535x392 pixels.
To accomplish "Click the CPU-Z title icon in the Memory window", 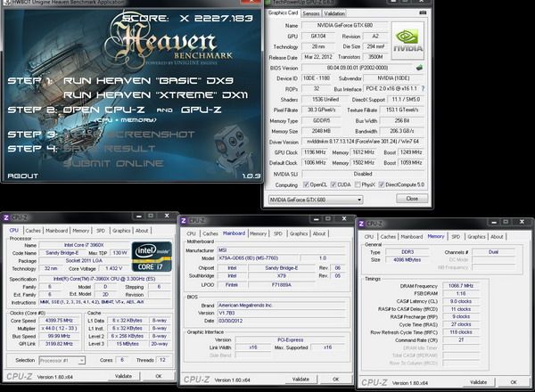I will [361, 224].
